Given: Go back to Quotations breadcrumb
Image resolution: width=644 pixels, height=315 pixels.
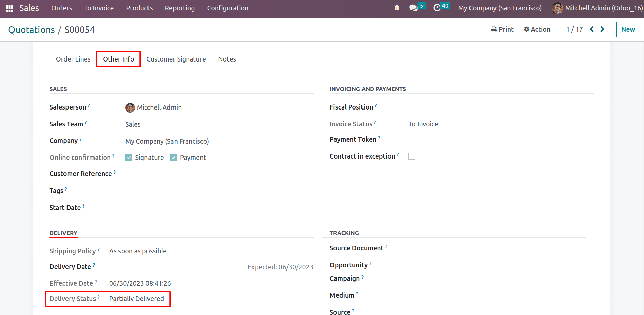Looking at the screenshot, I should click(31, 30).
